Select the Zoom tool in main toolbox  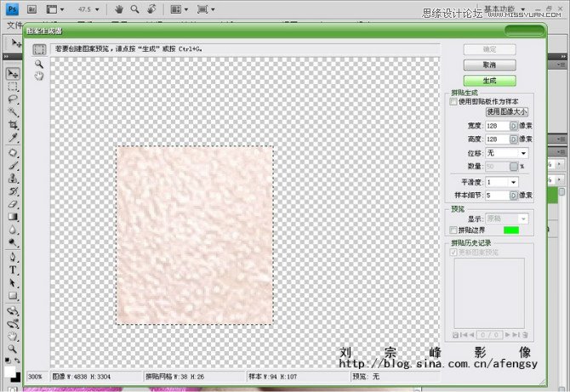coord(13,349)
